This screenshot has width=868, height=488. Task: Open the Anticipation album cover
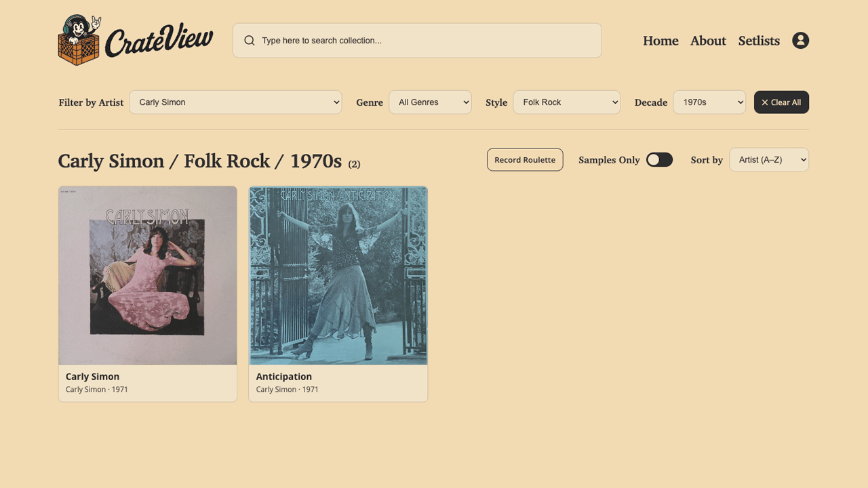(338, 275)
